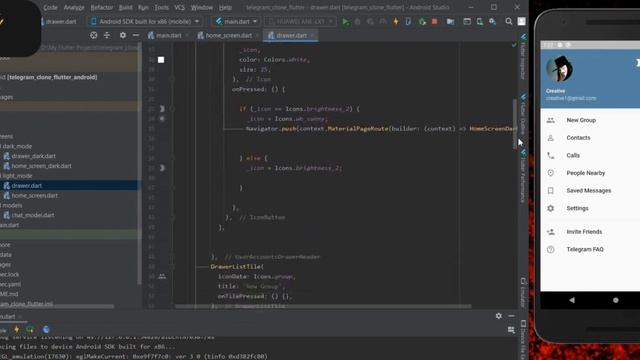Click the select opened file target icon

[93, 35]
